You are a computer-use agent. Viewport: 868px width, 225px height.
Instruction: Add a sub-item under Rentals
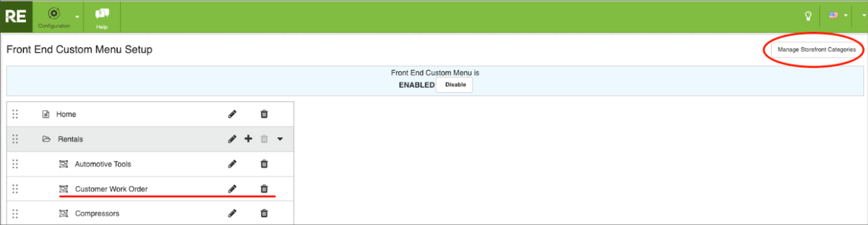pos(248,139)
